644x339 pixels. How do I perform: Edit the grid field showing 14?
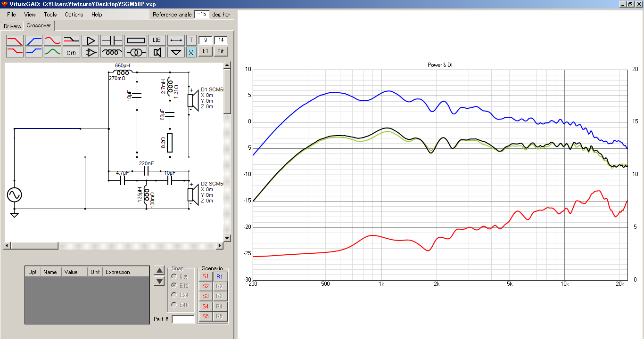point(221,40)
